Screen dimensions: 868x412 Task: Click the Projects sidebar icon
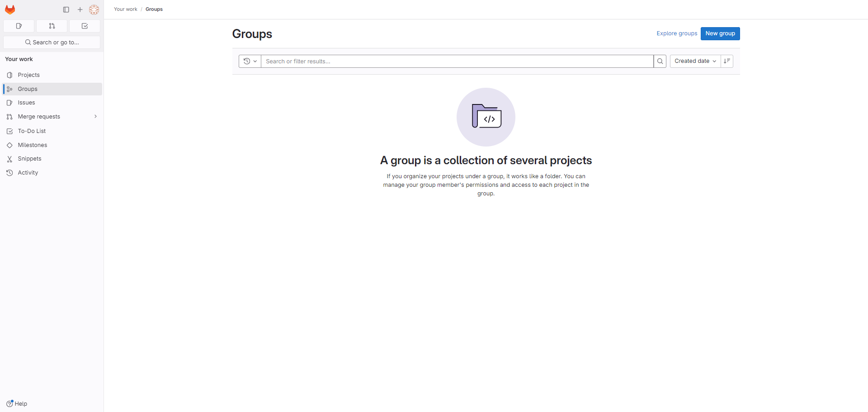[x=9, y=75]
